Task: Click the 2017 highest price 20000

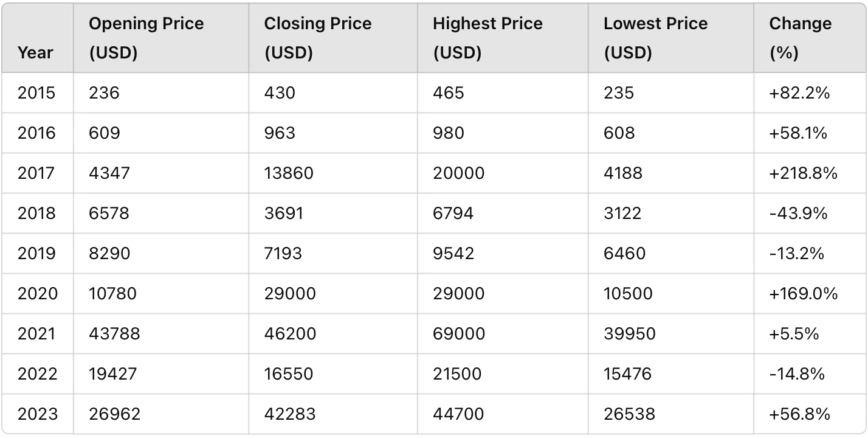Action: pos(459,173)
